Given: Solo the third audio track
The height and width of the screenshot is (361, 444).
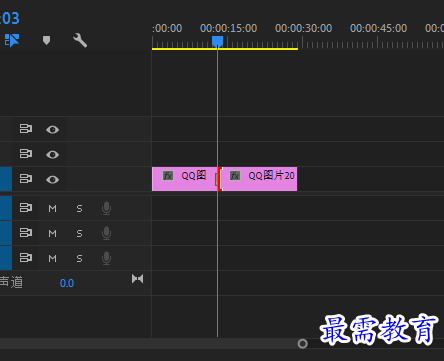Looking at the screenshot, I should pos(79,259).
